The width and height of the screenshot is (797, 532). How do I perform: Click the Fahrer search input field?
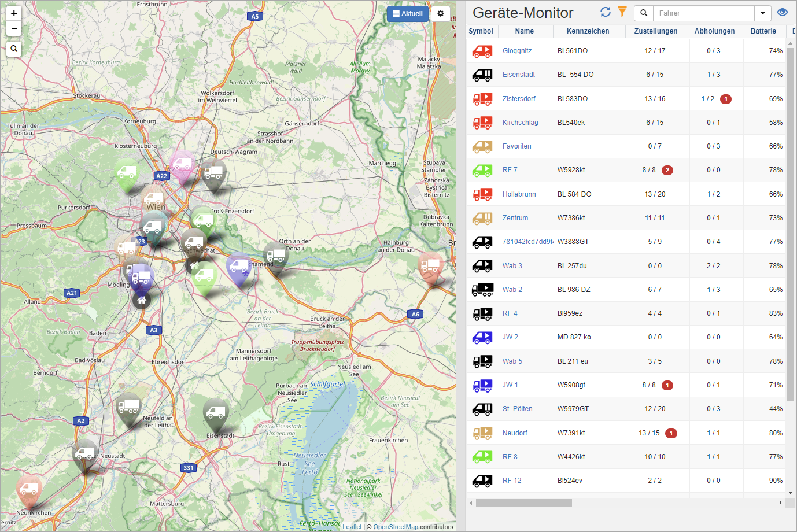pos(704,13)
